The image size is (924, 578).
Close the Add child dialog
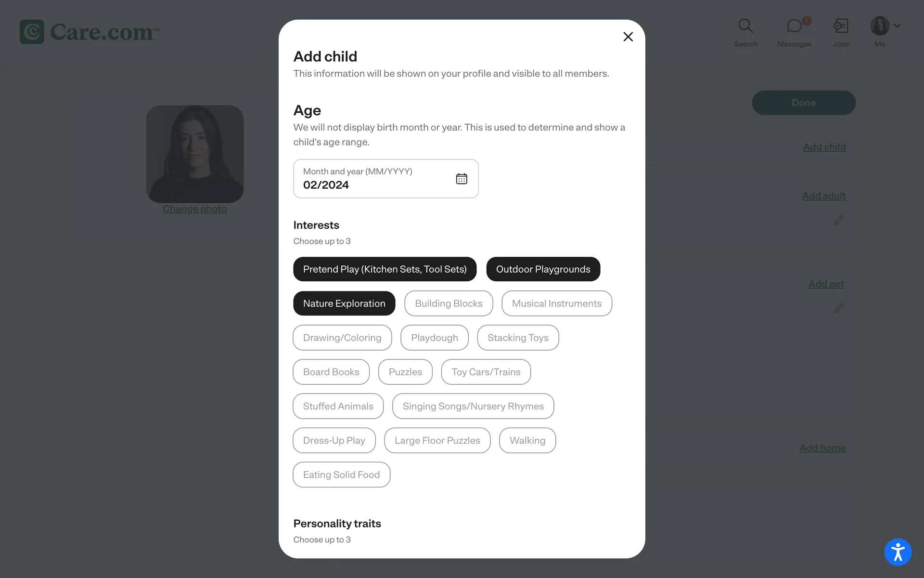coord(628,37)
